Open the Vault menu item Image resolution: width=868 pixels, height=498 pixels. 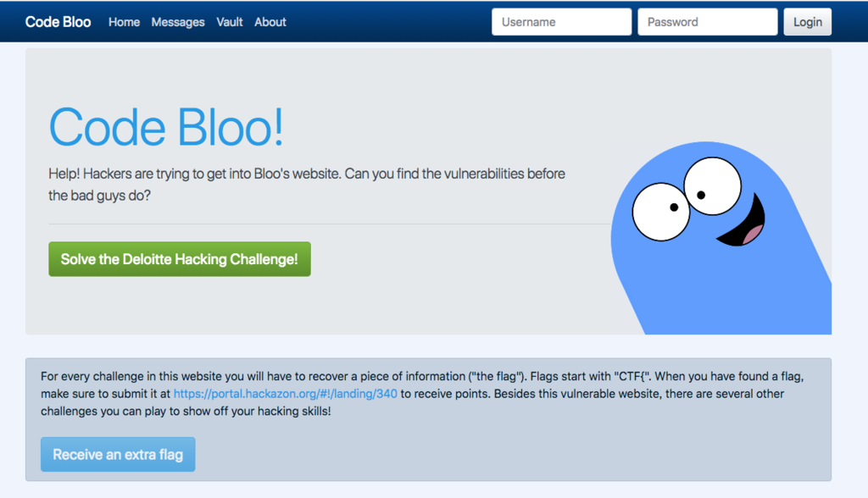pyautogui.click(x=229, y=22)
